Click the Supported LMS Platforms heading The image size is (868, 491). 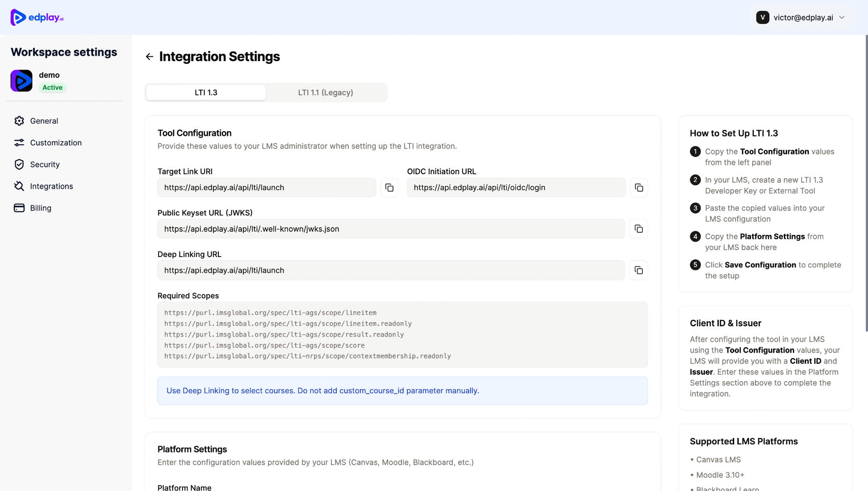tap(744, 441)
